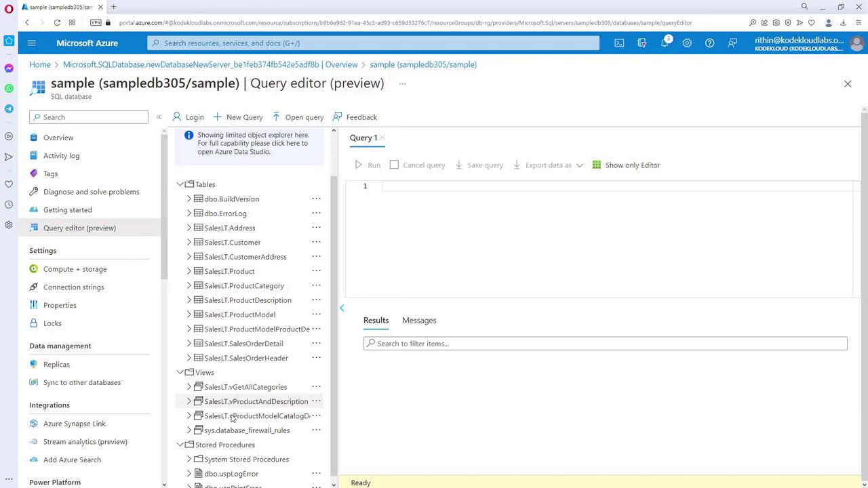Open the notifications bell

665,43
